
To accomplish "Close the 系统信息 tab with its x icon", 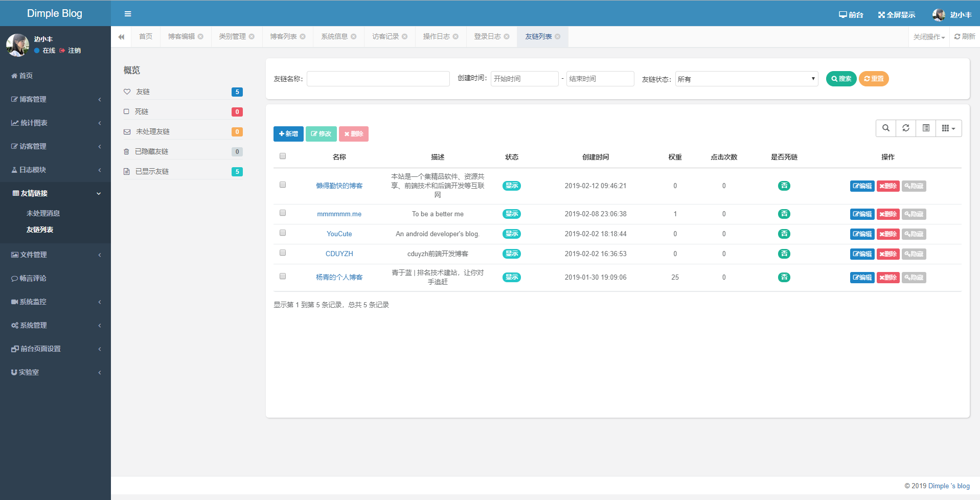I will [353, 37].
